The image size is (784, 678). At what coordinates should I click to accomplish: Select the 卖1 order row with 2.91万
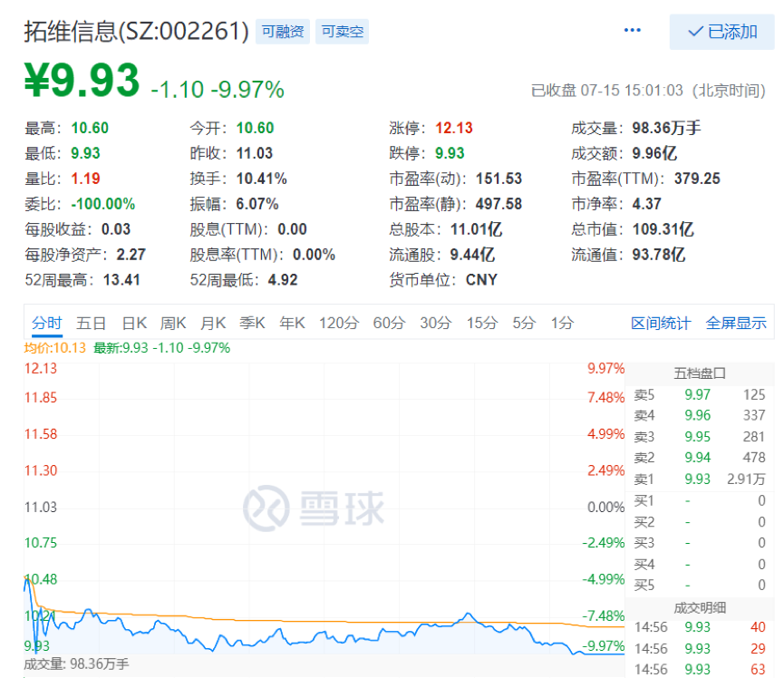point(700,479)
